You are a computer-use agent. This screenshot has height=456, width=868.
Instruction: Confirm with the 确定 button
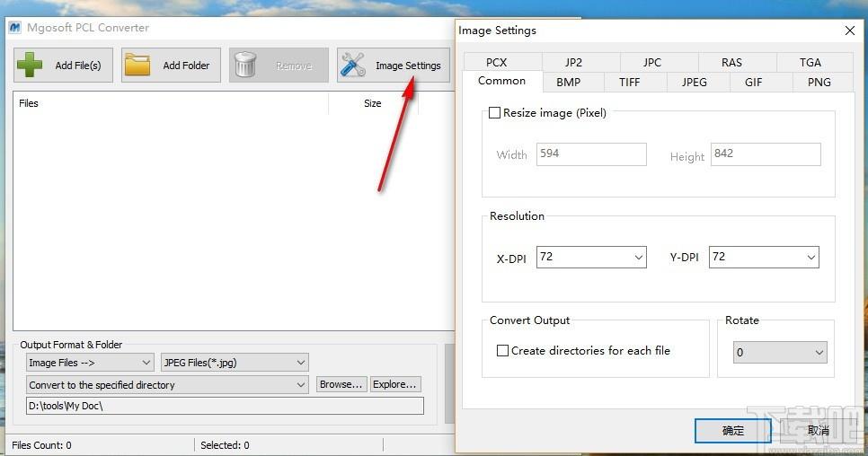click(733, 430)
